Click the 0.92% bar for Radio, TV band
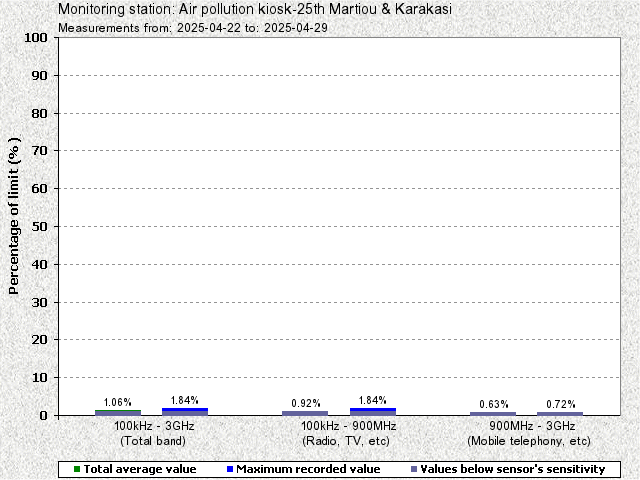The height and width of the screenshot is (480, 640). (305, 413)
